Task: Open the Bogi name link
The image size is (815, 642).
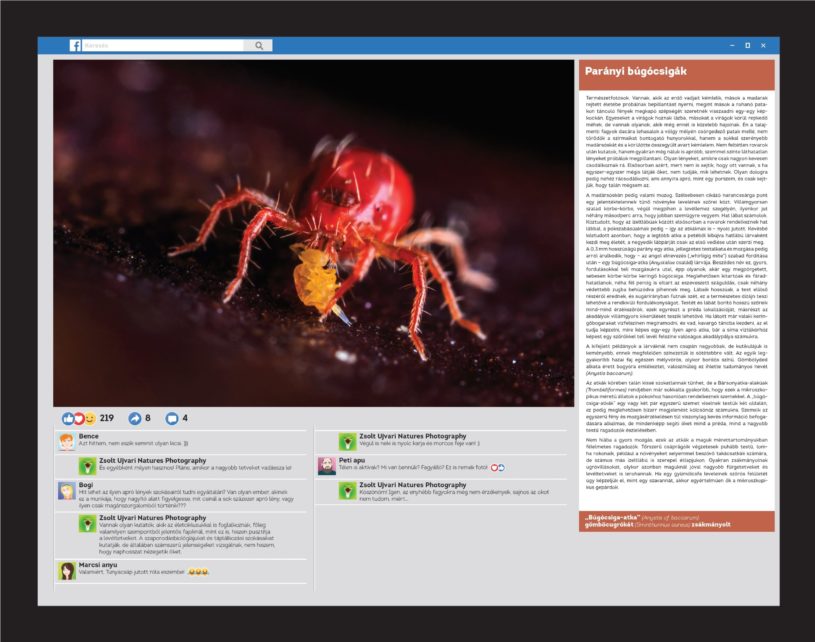Action: [86, 485]
